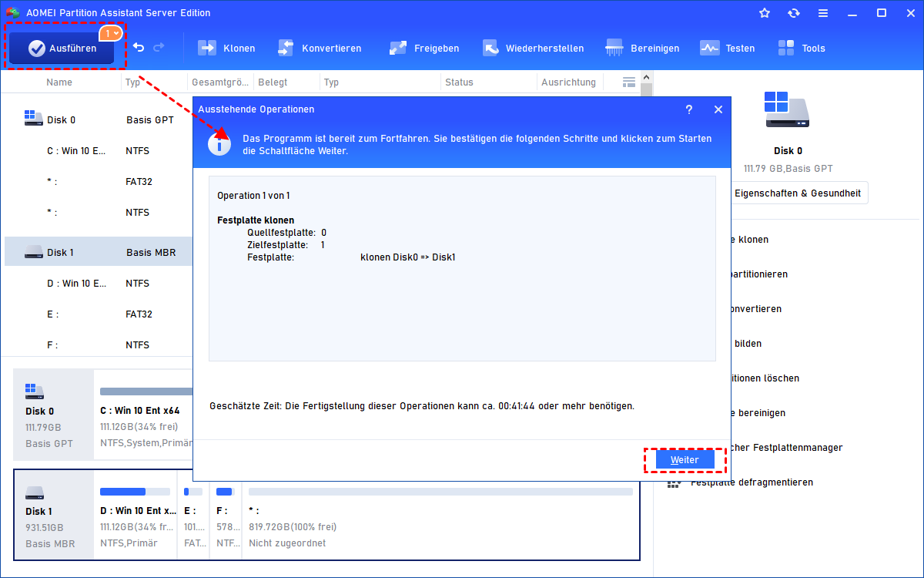
Task: Click the Konvertieren arrows icon
Action: click(286, 48)
